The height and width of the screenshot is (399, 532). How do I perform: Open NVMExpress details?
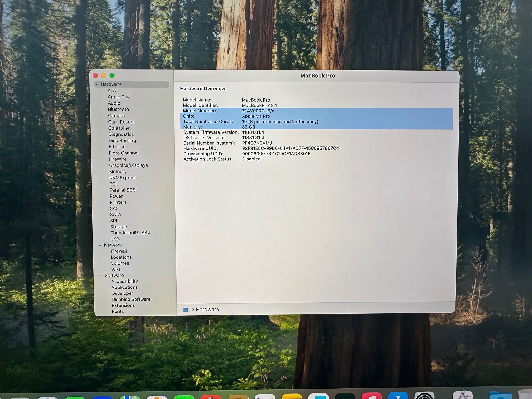click(x=123, y=178)
